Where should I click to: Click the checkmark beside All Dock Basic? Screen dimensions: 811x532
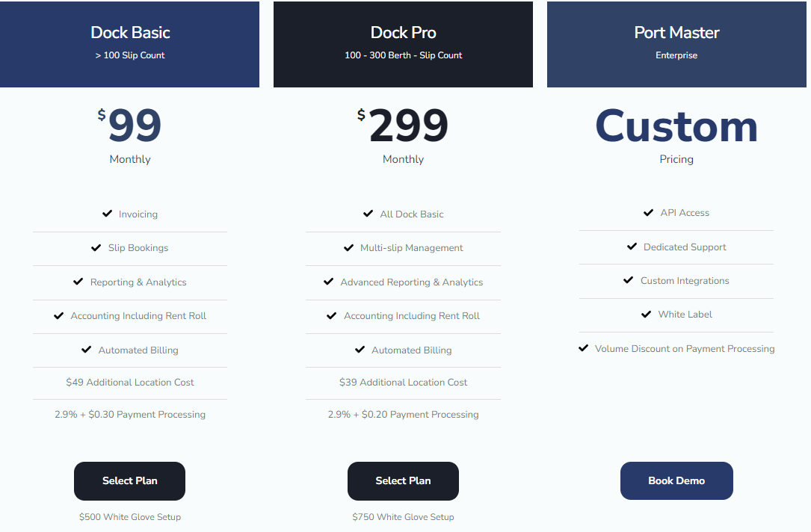pos(369,214)
